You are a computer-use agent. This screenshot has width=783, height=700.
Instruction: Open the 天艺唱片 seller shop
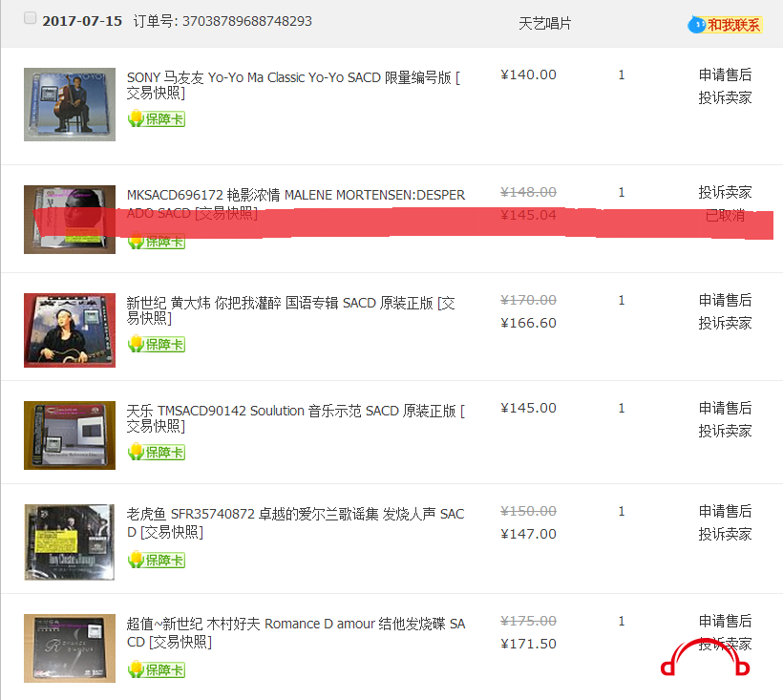[545, 23]
